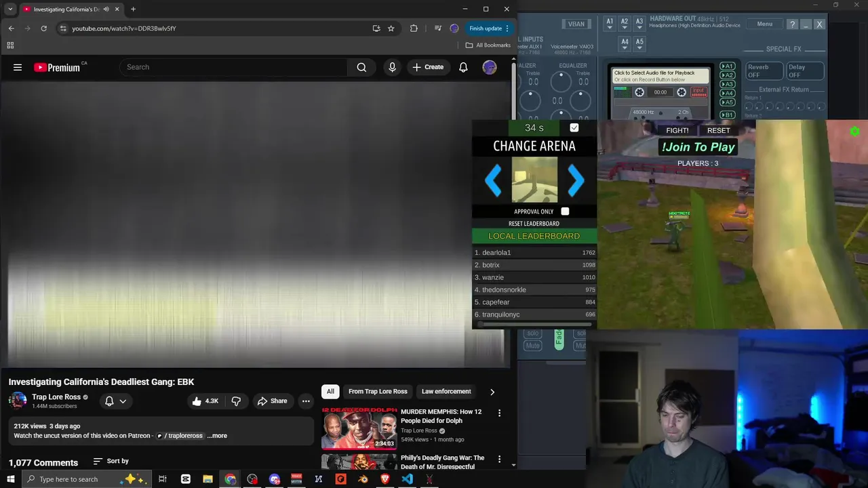The width and height of the screenshot is (868, 488).
Task: Toggle the checkbox beside the 34 s timer
Action: (x=574, y=127)
